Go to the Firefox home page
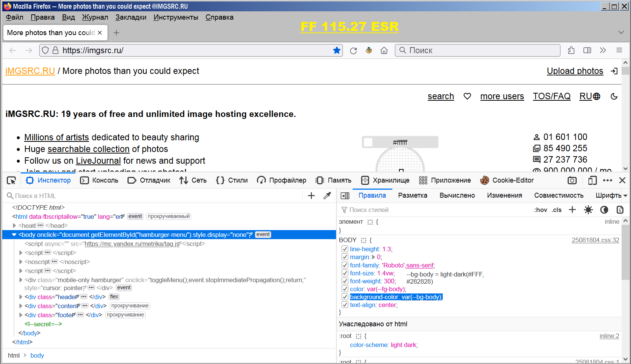Image resolution: width=631 pixels, height=364 pixels. coord(384,51)
